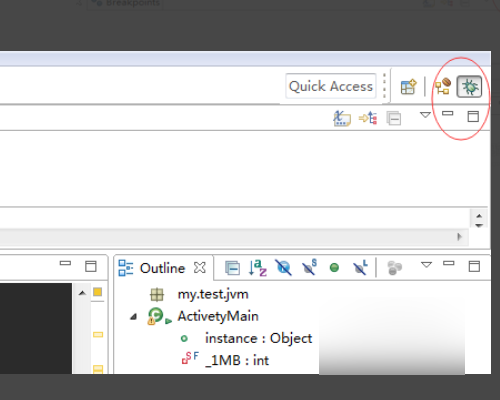This screenshot has width=500, height=400.
Task: Minimize the Outline view
Action: pos(449,263)
